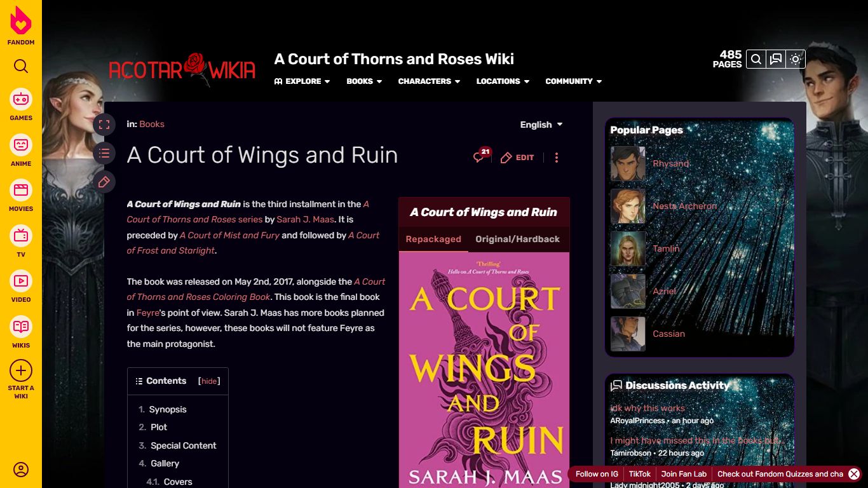
Task: Open the Books dropdown menu
Action: [x=364, y=81]
